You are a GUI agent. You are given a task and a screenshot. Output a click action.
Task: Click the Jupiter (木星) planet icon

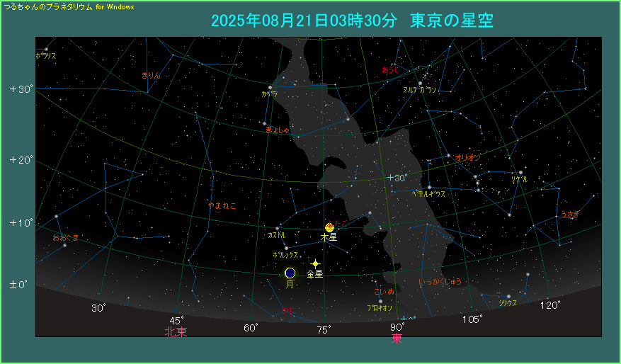(x=329, y=227)
